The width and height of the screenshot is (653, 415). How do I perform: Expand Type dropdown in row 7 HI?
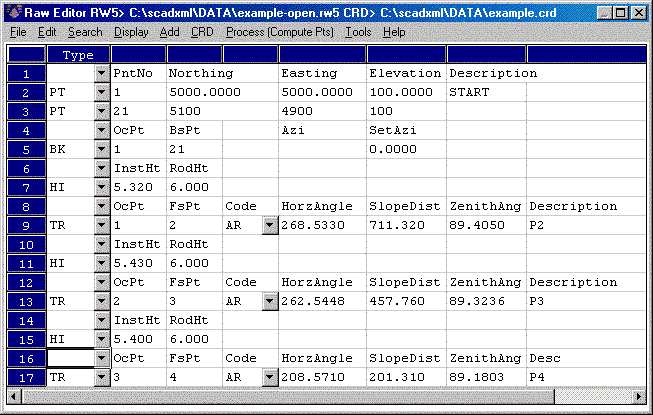pyautogui.click(x=102, y=187)
